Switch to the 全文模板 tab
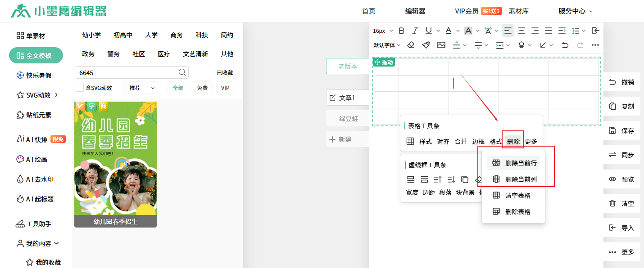 tap(36, 55)
